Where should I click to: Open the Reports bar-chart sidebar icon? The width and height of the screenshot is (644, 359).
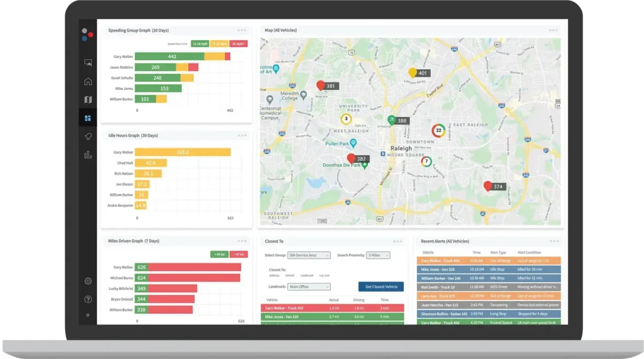[88, 155]
